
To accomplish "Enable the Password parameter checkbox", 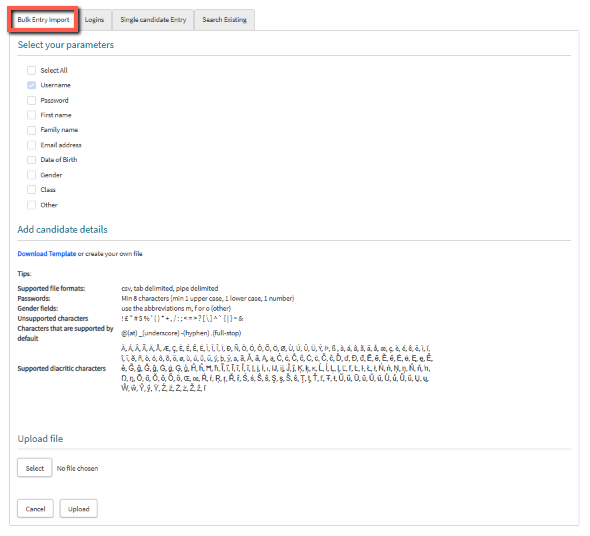I will tap(32, 100).
